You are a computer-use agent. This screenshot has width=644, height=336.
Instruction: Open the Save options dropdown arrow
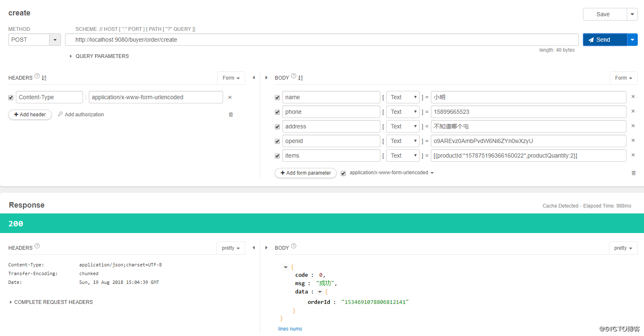click(632, 14)
